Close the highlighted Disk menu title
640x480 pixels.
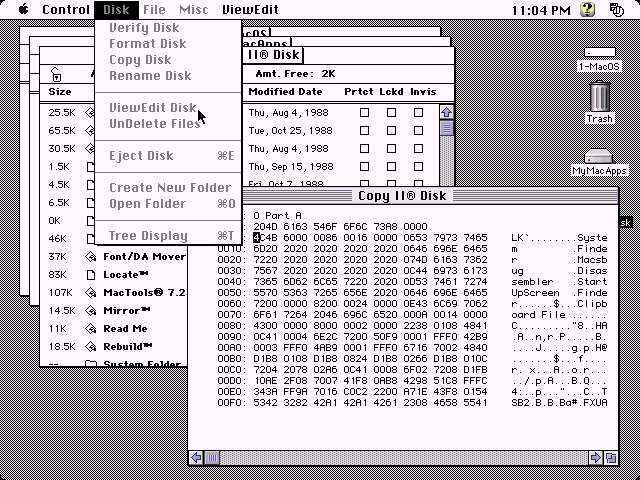[x=116, y=9]
